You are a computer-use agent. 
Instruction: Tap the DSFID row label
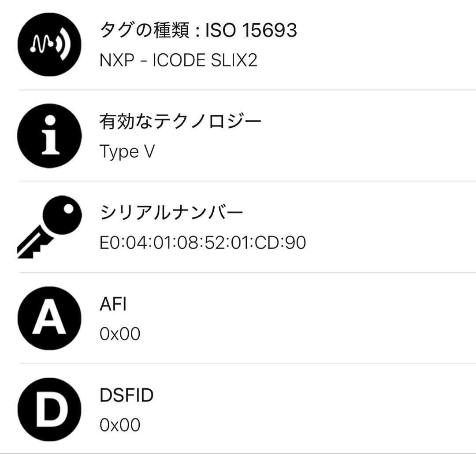point(126,395)
